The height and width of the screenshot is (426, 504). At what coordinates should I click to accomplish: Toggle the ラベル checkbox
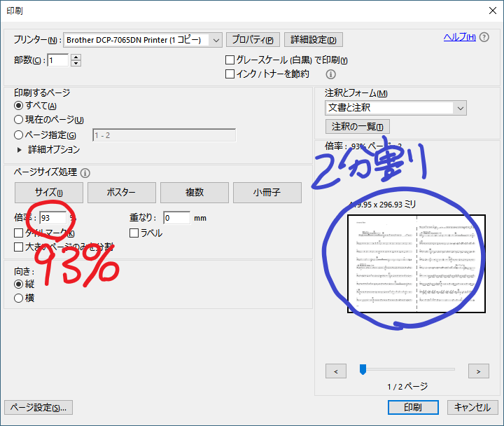click(x=134, y=233)
